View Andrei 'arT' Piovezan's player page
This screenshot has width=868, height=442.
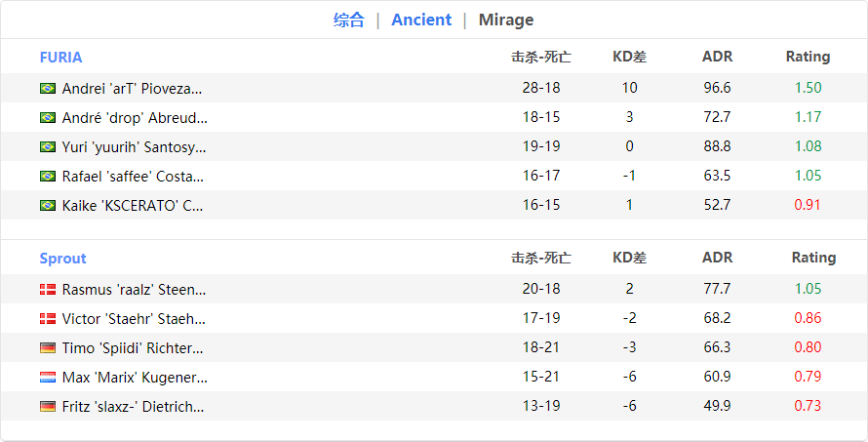(132, 88)
